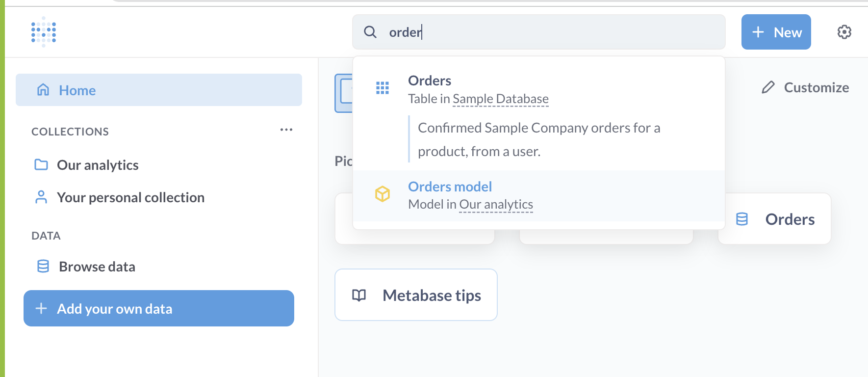The height and width of the screenshot is (377, 868).
Task: Open the Collections overflow menu
Action: point(287,129)
